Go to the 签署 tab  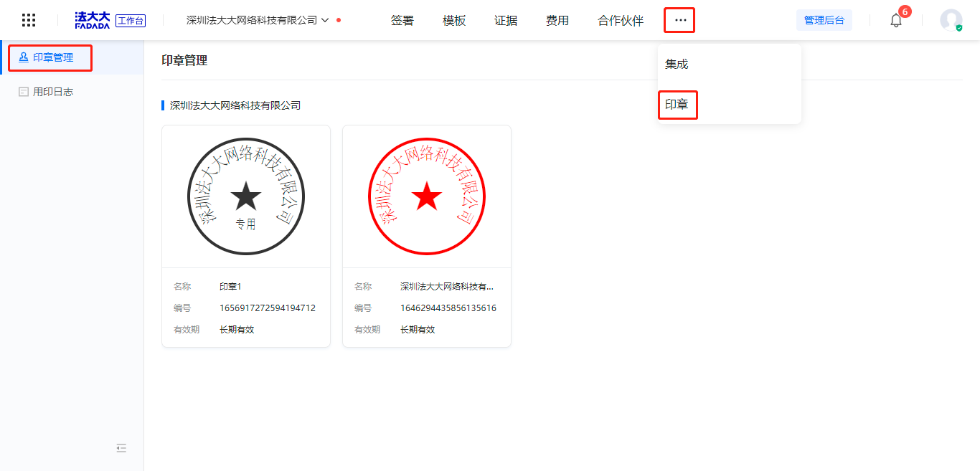(x=402, y=21)
